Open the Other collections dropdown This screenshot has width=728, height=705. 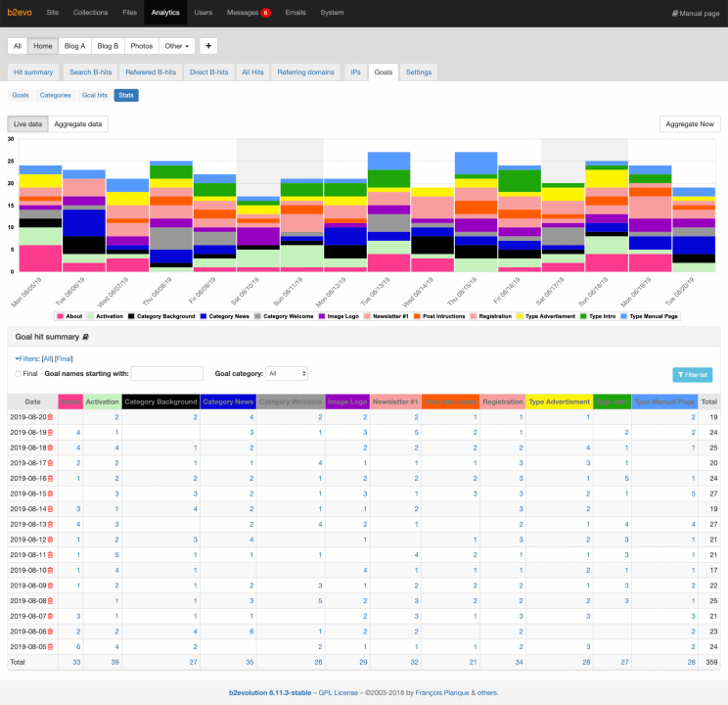[x=177, y=46]
